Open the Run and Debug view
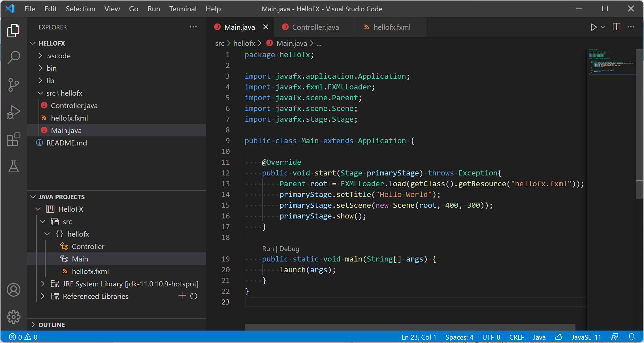The height and width of the screenshot is (343, 644). click(13, 112)
